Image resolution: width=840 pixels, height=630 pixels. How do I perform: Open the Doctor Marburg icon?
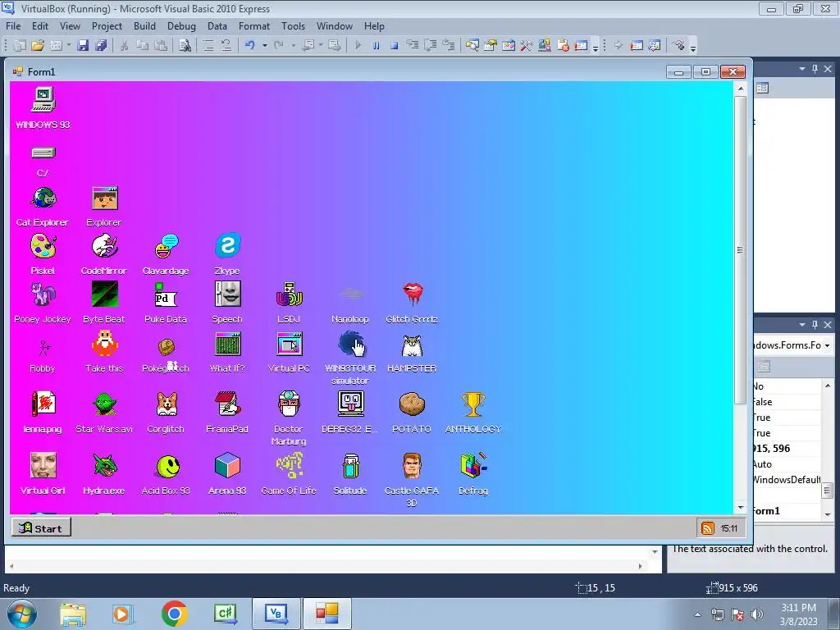coord(290,404)
